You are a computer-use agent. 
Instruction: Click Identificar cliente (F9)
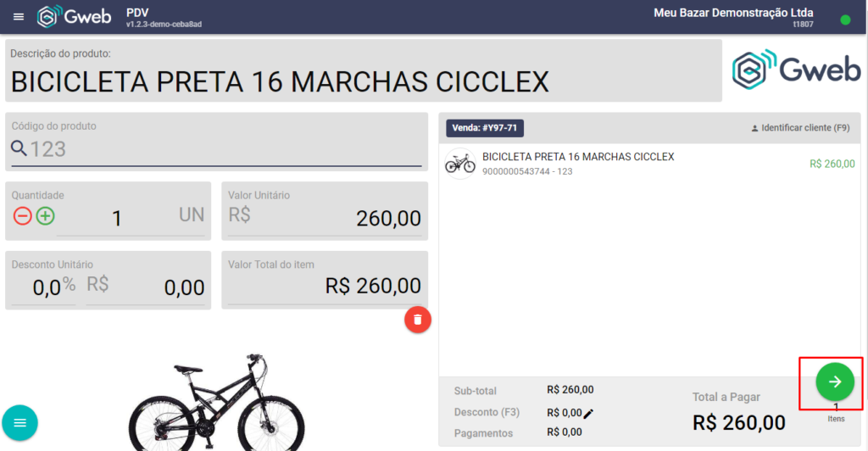pyautogui.click(x=800, y=128)
